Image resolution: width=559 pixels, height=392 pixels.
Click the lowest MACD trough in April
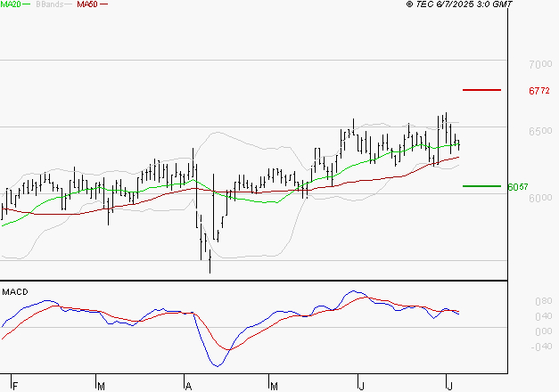[218, 365]
